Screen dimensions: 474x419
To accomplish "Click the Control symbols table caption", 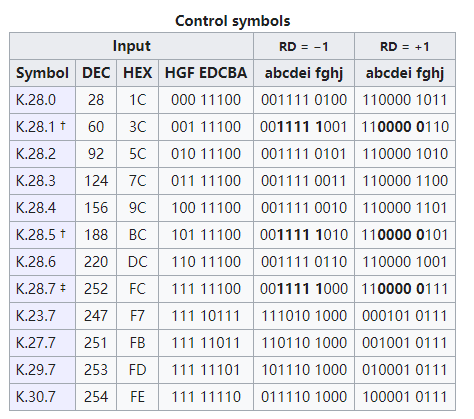I will pyautogui.click(x=233, y=21).
